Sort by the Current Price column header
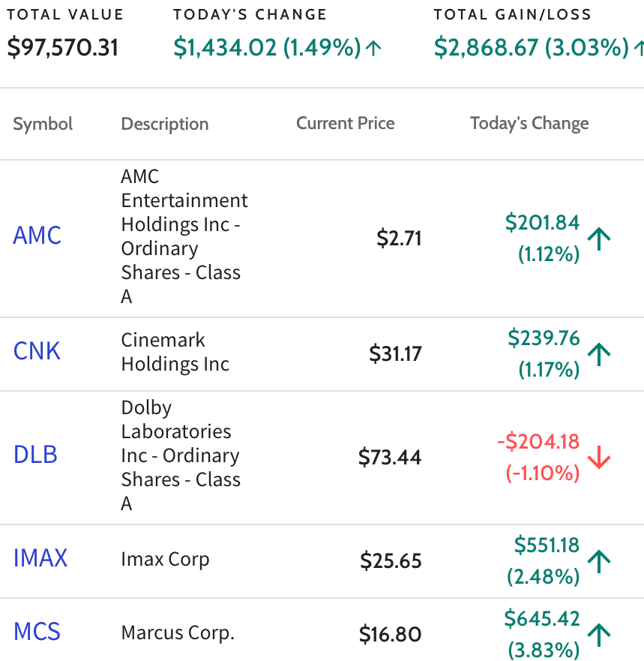The width and height of the screenshot is (644, 661). tap(346, 123)
